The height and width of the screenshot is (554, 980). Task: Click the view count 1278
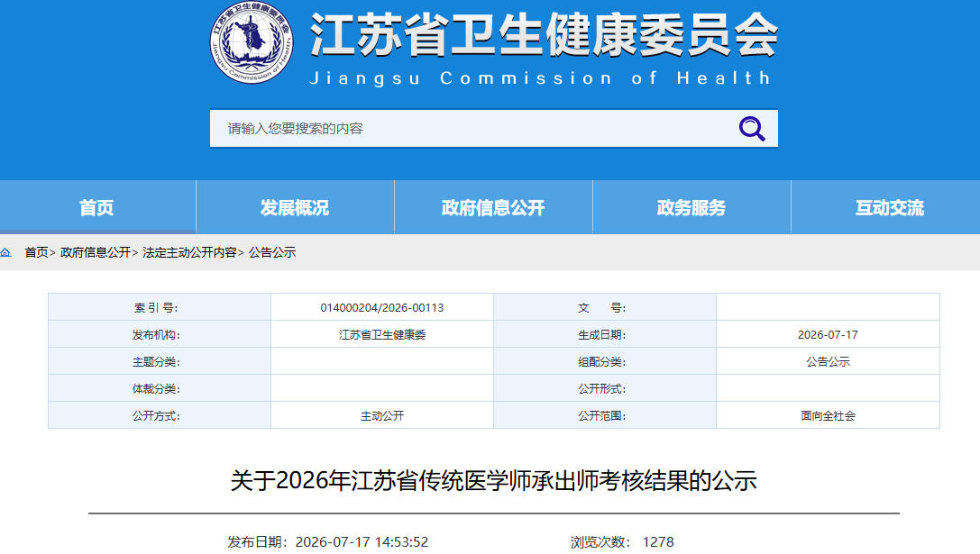(x=658, y=541)
